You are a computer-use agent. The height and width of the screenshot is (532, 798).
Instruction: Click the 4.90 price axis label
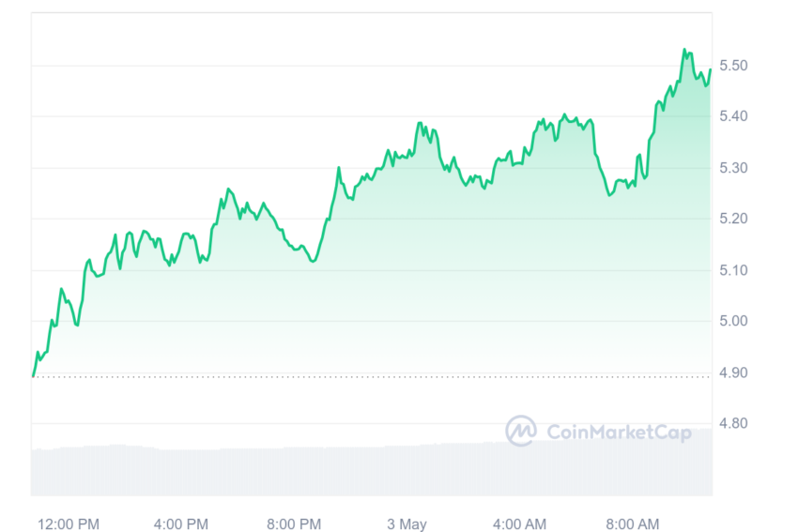tap(733, 372)
